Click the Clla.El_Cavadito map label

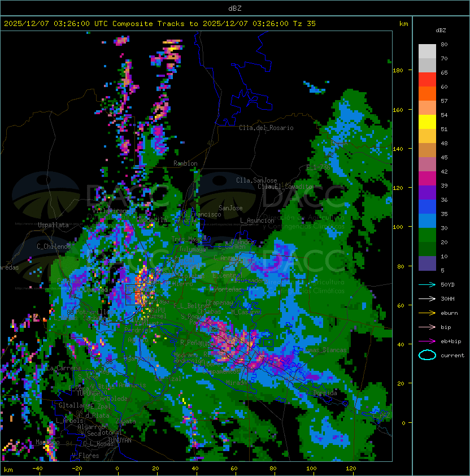pos(285,187)
